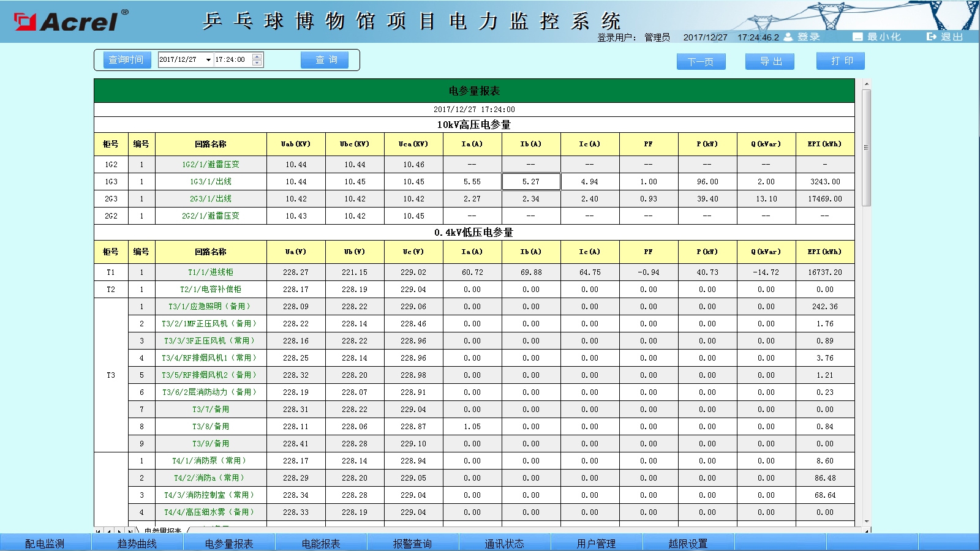
Task: Increase the query time with up spinner
Action: (x=257, y=57)
